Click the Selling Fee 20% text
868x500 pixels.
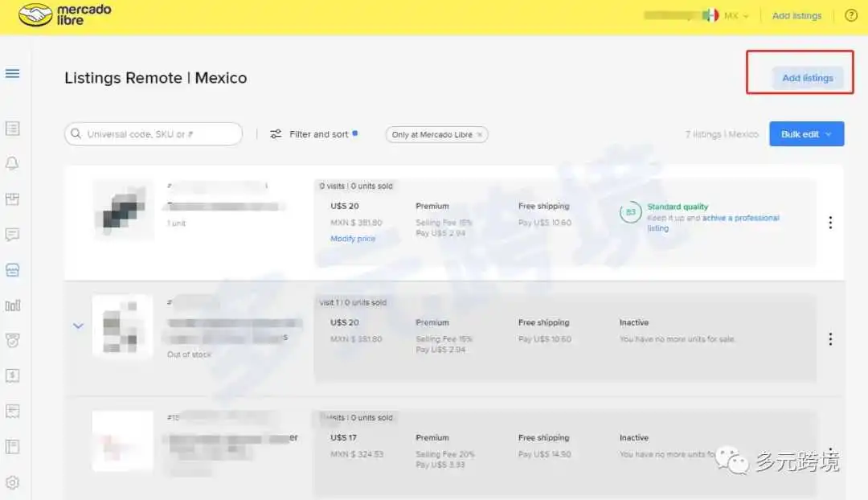coord(444,454)
